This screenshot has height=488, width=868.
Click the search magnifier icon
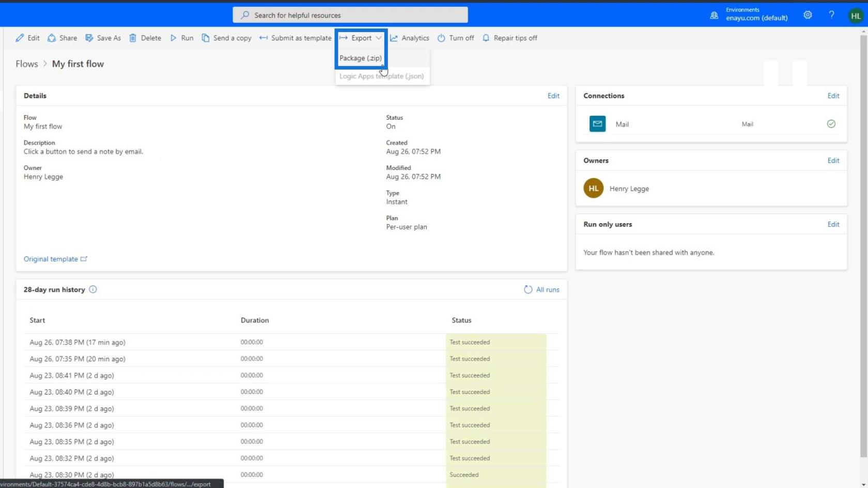(245, 15)
